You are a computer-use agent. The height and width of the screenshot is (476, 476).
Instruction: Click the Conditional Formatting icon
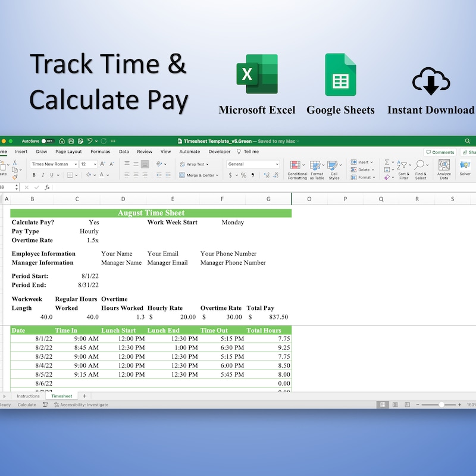pos(295,165)
